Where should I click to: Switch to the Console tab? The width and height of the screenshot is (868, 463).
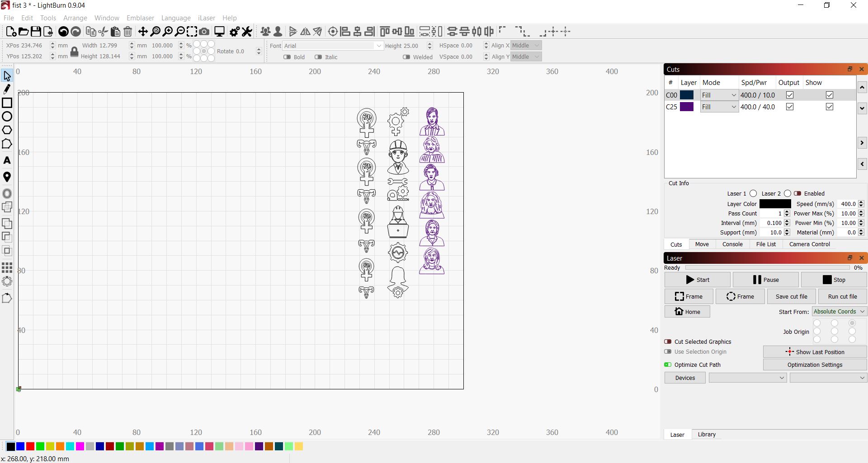732,244
